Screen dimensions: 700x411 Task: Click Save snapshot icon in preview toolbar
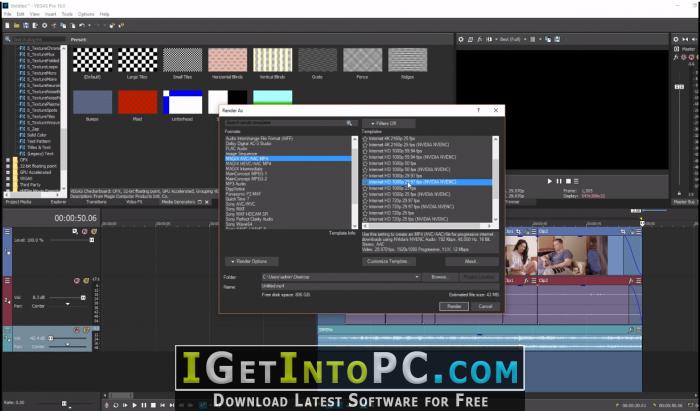(558, 39)
